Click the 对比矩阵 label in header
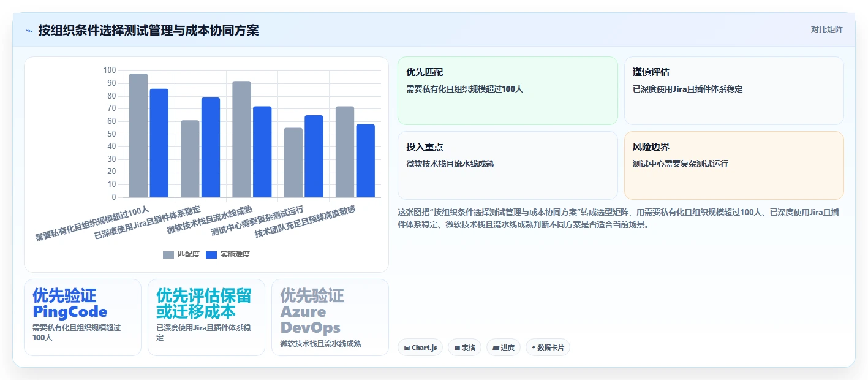 826,29
